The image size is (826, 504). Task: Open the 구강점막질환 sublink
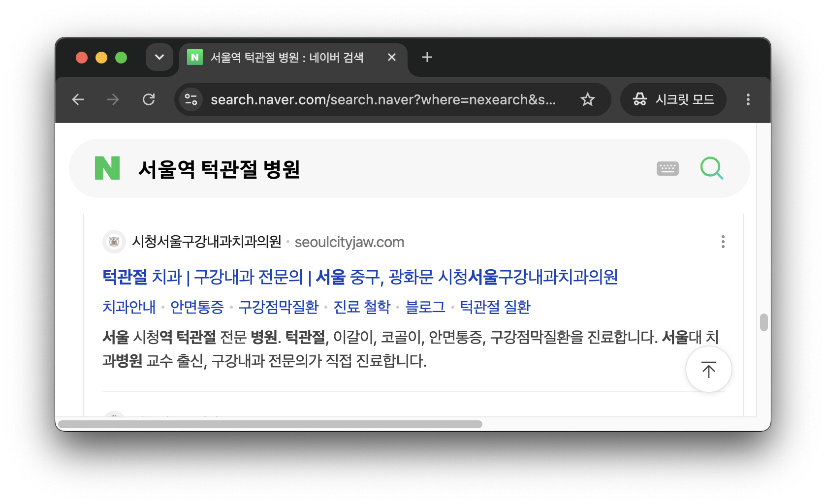click(x=279, y=307)
